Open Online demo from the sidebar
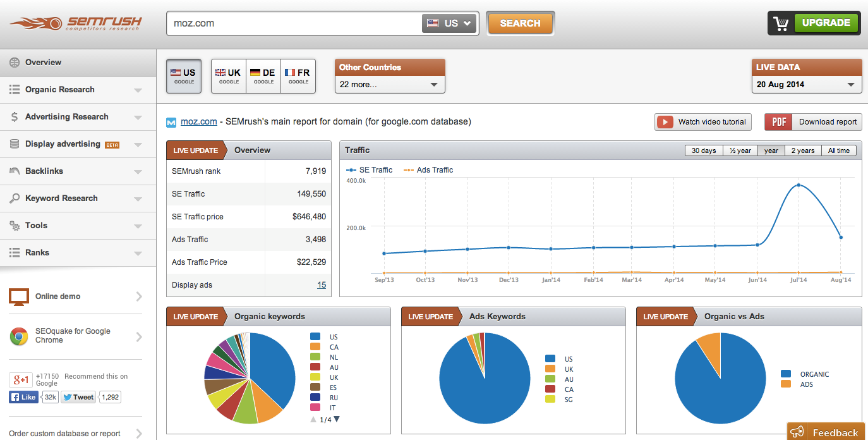The width and height of the screenshot is (868, 440). [76, 296]
